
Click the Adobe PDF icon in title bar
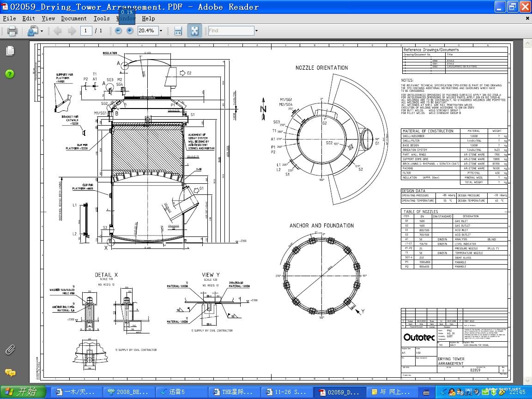click(5, 6)
